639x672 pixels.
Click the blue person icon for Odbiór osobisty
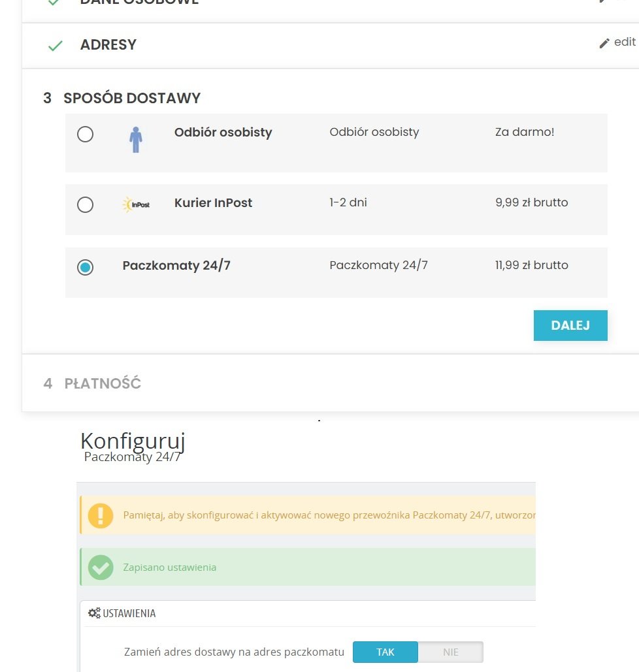coord(136,139)
